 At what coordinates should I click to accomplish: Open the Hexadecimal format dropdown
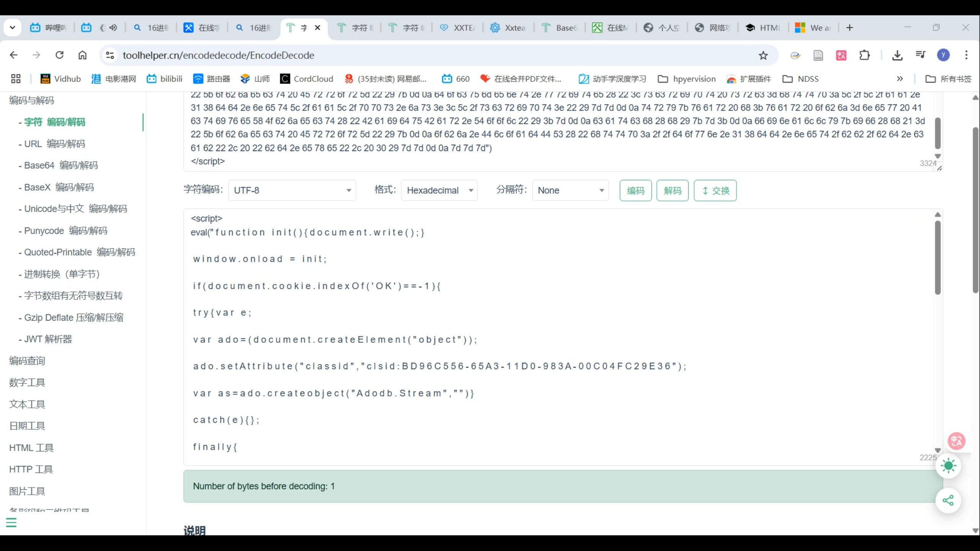click(x=439, y=190)
